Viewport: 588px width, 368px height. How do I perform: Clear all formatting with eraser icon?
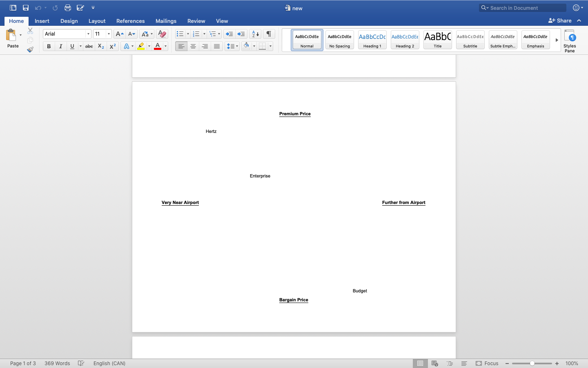pos(162,34)
